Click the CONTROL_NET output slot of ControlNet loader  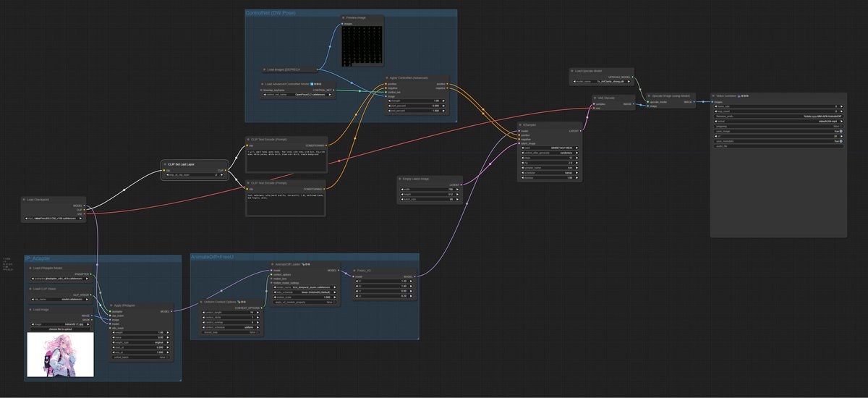coord(333,90)
